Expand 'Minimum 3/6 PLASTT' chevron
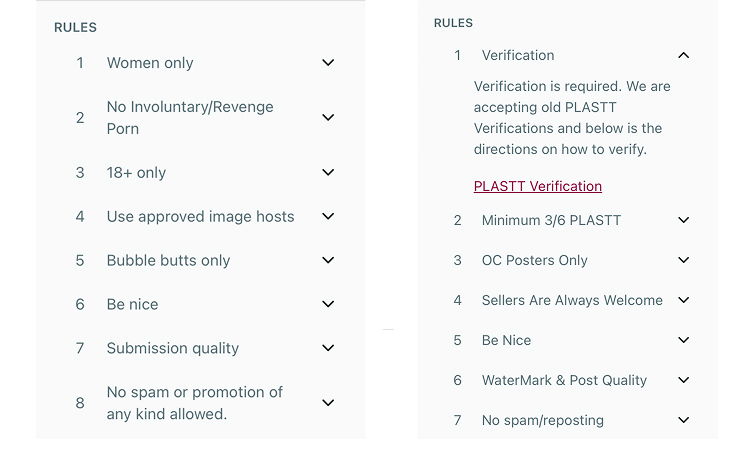The width and height of the screenshot is (753, 454). click(x=684, y=221)
